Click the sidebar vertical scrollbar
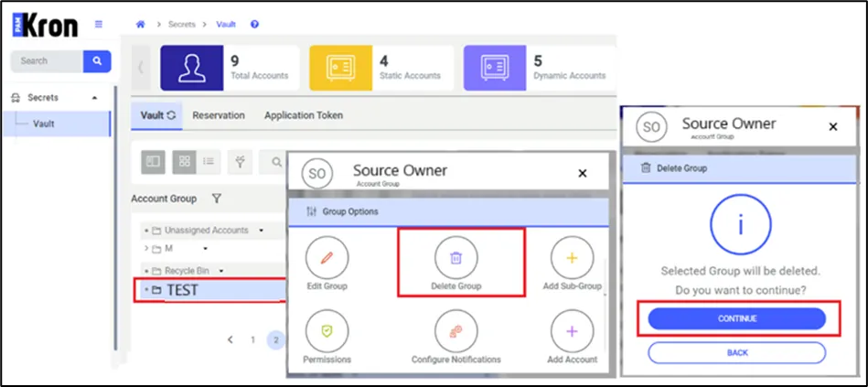The image size is (868, 387). click(115, 216)
